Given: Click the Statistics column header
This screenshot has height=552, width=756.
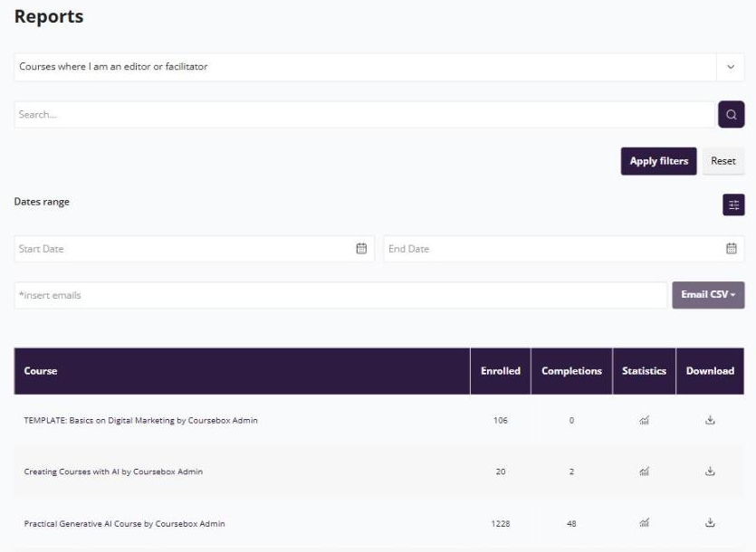Looking at the screenshot, I should (644, 371).
